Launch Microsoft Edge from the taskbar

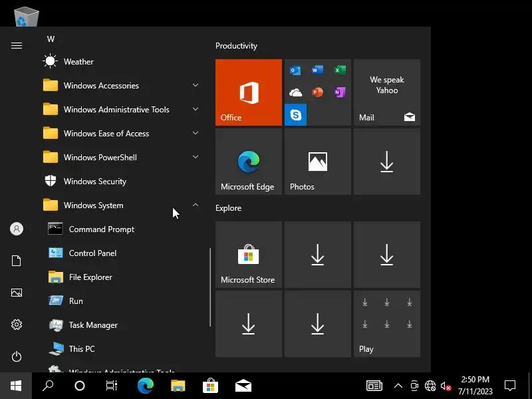(x=146, y=386)
